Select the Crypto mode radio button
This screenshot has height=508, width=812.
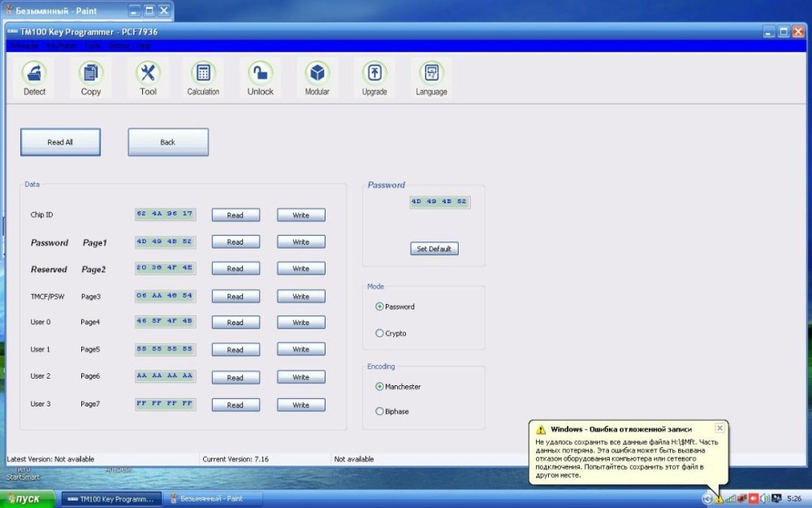pos(379,333)
